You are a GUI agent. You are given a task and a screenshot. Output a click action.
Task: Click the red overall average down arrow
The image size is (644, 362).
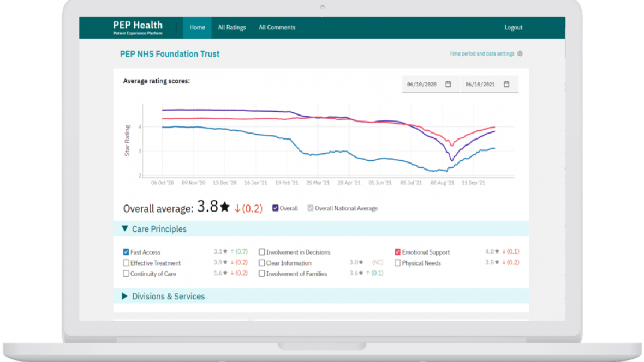point(237,208)
